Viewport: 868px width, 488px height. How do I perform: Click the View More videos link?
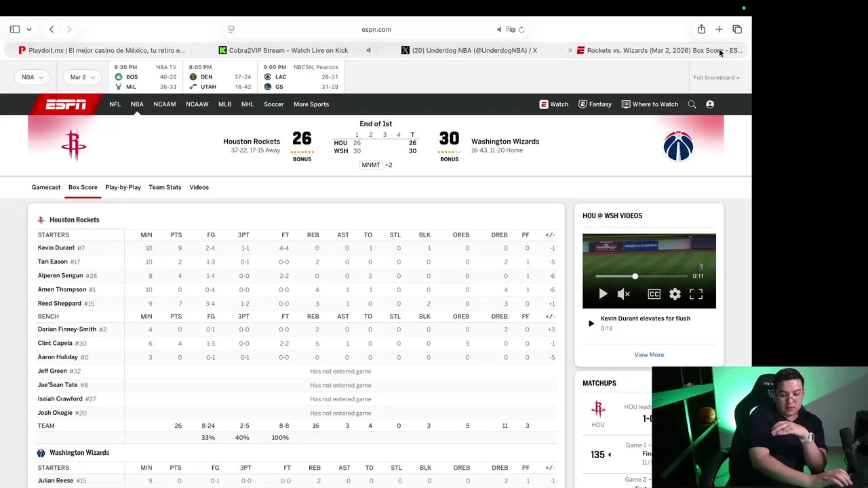click(649, 354)
